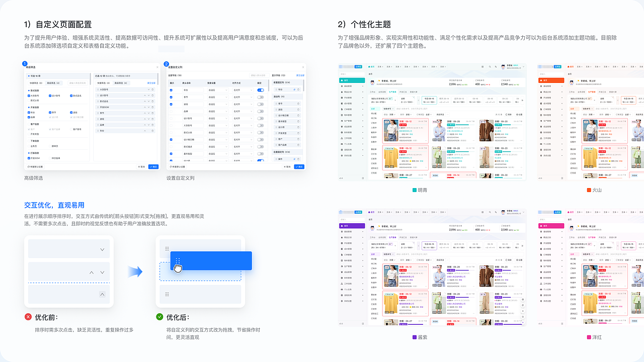Toggle 客户款号 checkbox in 客户信息 group
Image resolution: width=644 pixels, height=362 pixels.
[x=71, y=129]
